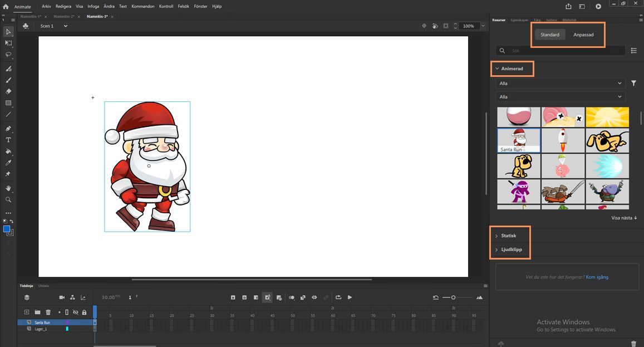Switch to the Namnlös-1 document tab
Screen dimensions: 644x347
tap(31, 17)
